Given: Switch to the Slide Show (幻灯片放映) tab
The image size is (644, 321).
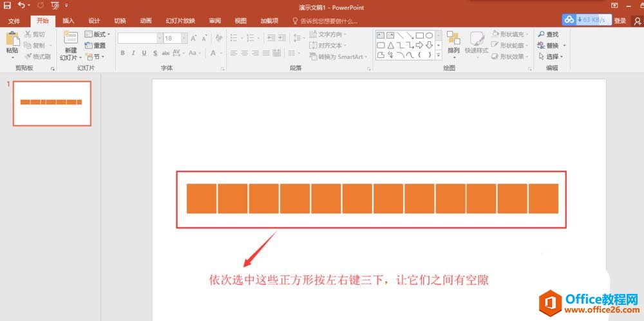Looking at the screenshot, I should pyautogui.click(x=180, y=21).
